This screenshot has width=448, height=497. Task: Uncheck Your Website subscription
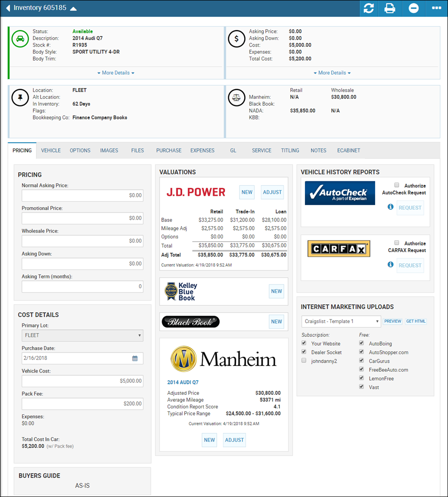pyautogui.click(x=304, y=343)
